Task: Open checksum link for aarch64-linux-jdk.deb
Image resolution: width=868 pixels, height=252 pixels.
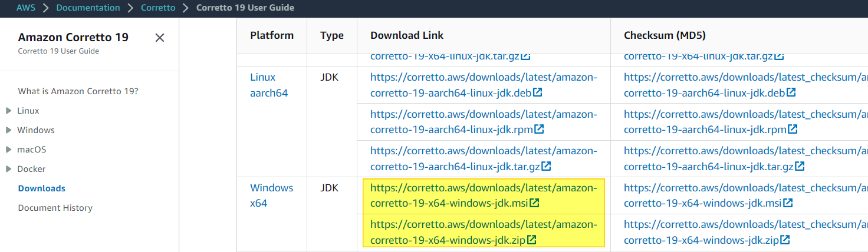Action: 746,85
